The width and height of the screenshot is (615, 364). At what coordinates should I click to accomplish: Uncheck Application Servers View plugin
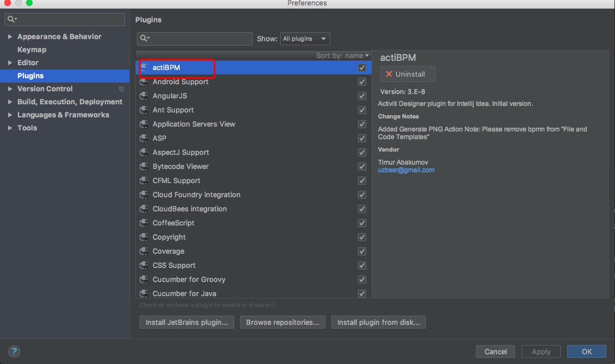[362, 124]
